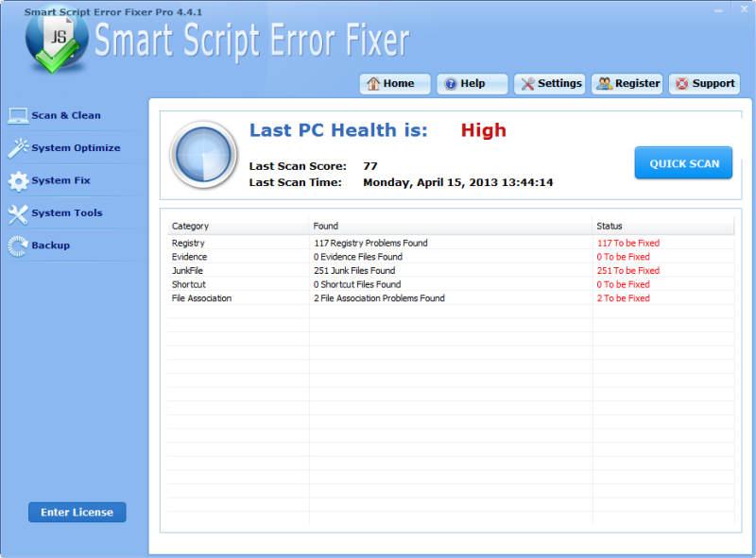Image resolution: width=756 pixels, height=558 pixels.
Task: Select the Scan & Clean sidebar icon
Action: [x=19, y=114]
